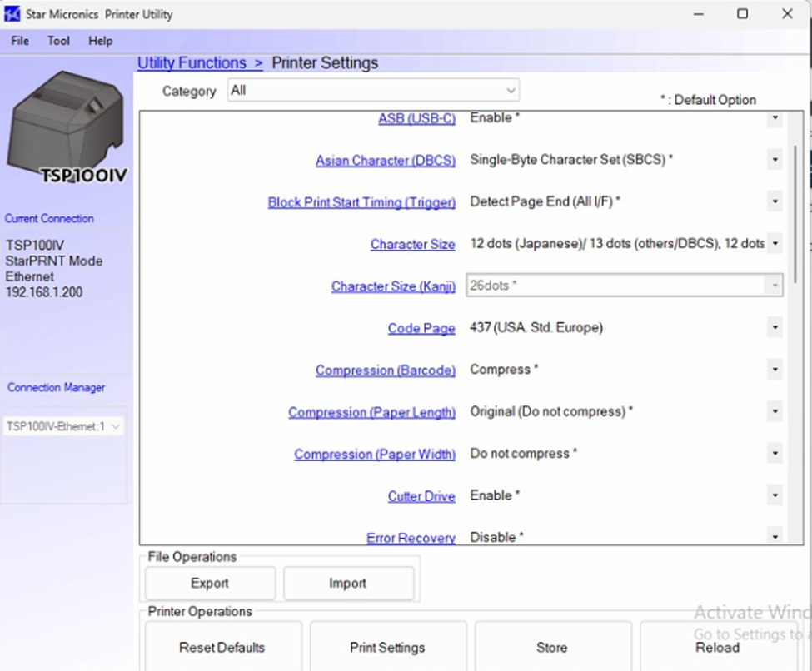This screenshot has width=812, height=671.
Task: Open the File menu
Action: click(20, 41)
